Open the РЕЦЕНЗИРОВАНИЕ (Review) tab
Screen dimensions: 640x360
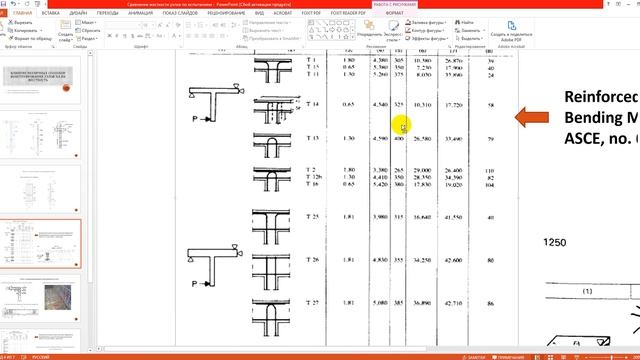(x=226, y=13)
